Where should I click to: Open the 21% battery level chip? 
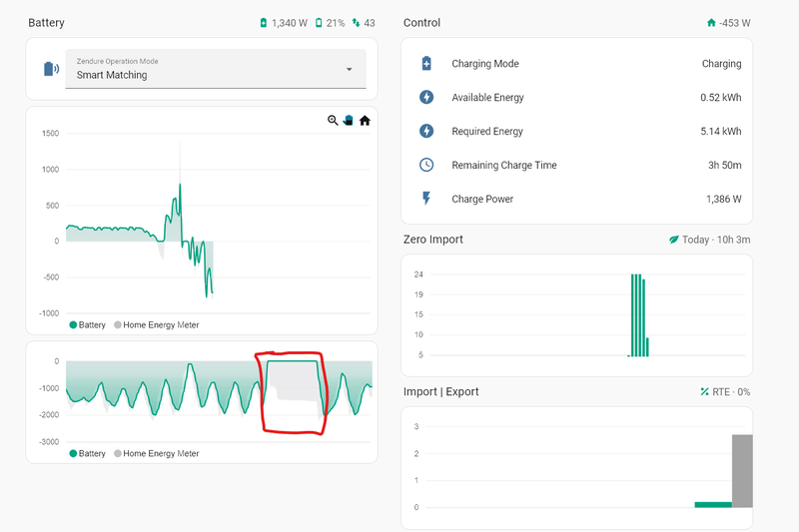(330, 23)
